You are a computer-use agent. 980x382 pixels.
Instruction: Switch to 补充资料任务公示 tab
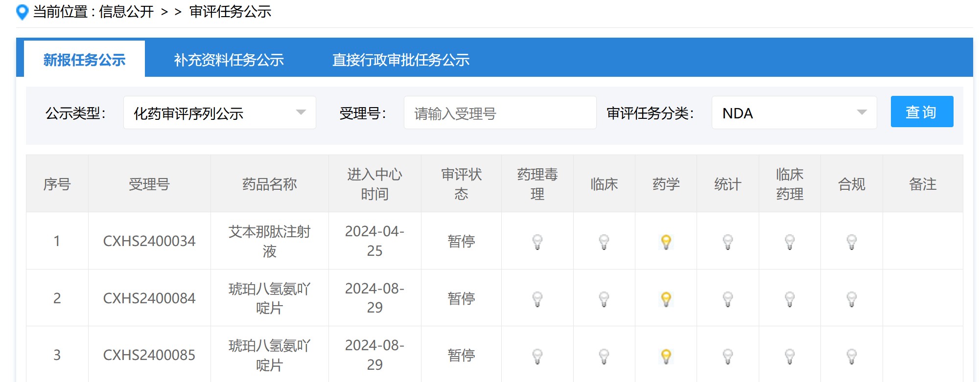(229, 60)
